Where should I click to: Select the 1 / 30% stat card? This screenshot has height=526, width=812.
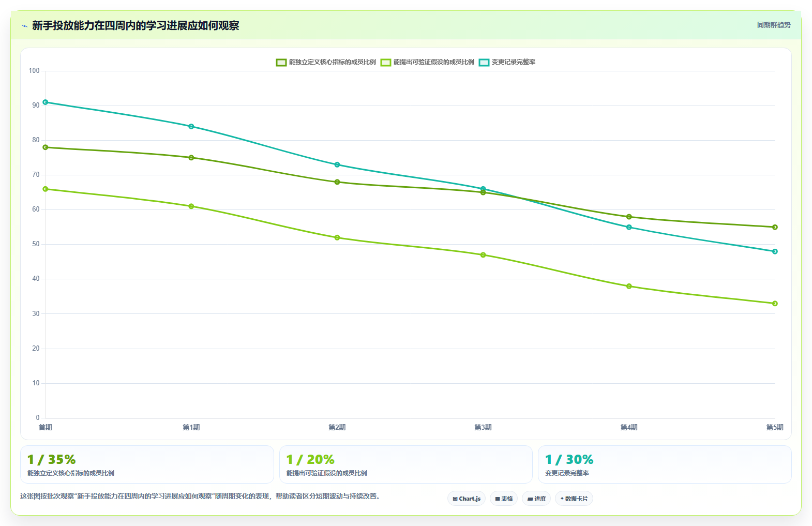coord(665,464)
